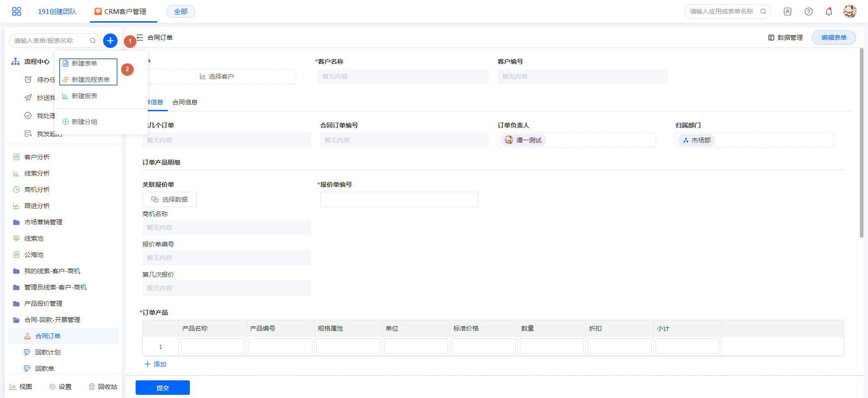
Task: Select 新建报表 in the popup menu
Action: coord(84,96)
